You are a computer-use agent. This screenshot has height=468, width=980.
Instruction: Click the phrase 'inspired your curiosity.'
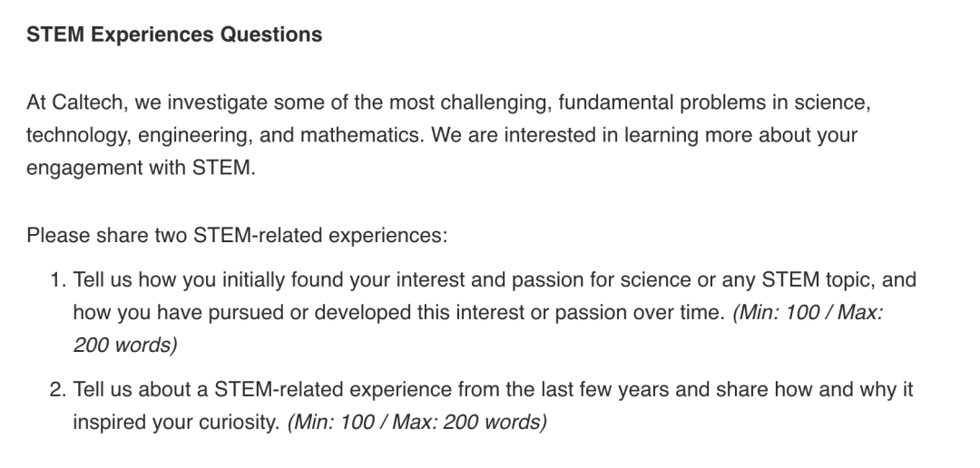pyautogui.click(x=176, y=423)
